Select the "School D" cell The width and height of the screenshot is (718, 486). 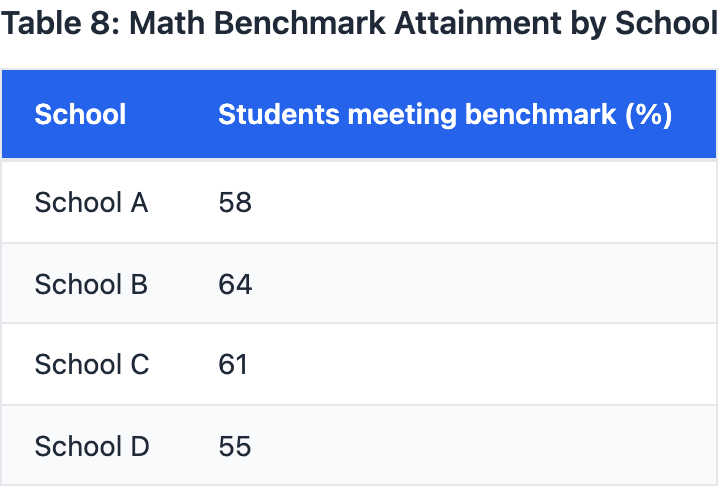pos(91,446)
